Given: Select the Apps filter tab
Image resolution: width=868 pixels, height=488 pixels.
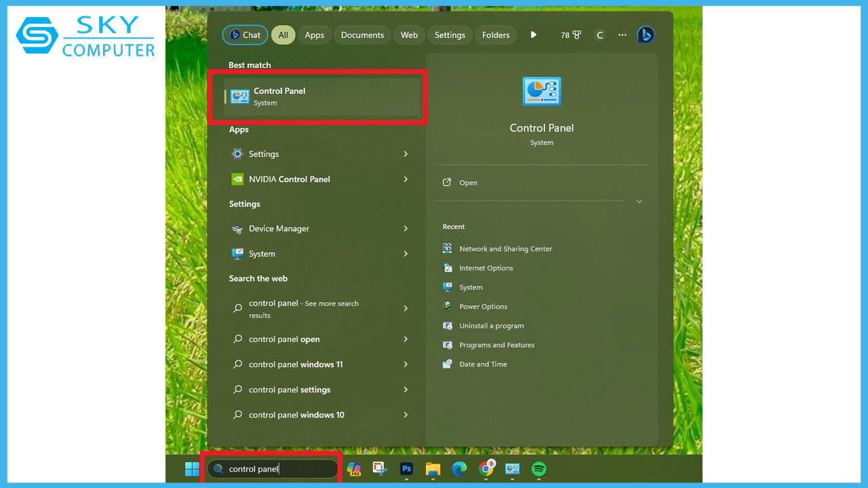Looking at the screenshot, I should [314, 35].
